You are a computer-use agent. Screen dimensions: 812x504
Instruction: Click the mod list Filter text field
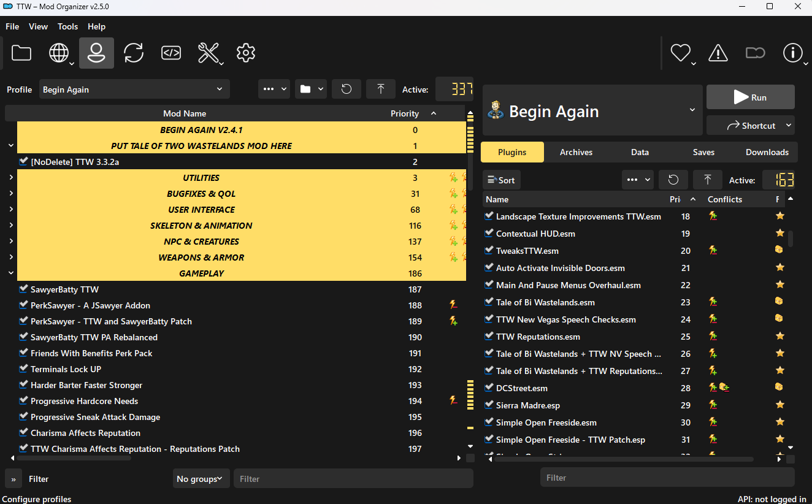click(353, 479)
